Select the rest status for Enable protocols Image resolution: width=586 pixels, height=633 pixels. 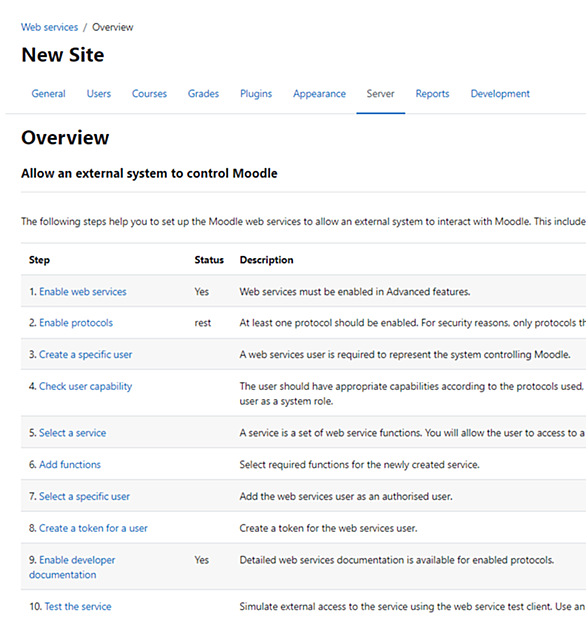pyautogui.click(x=203, y=323)
